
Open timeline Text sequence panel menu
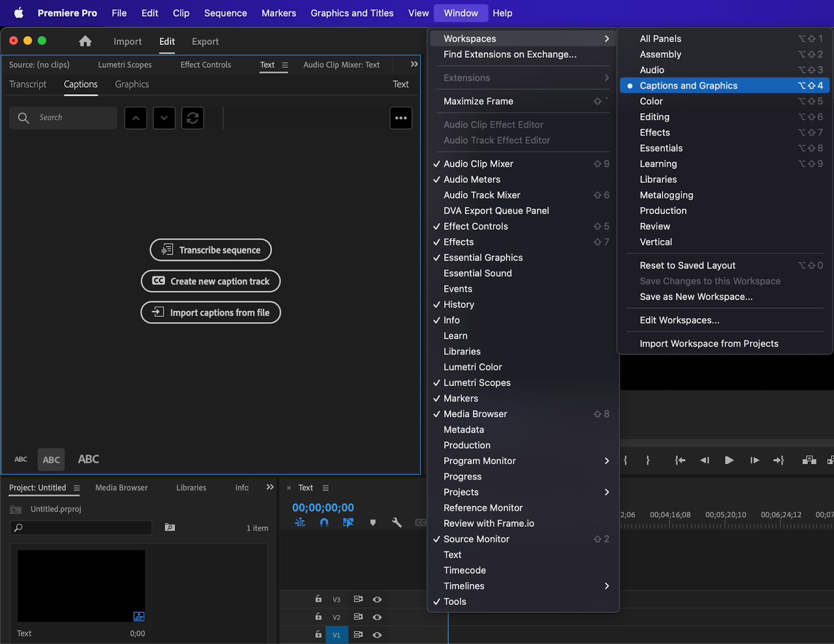tap(326, 488)
